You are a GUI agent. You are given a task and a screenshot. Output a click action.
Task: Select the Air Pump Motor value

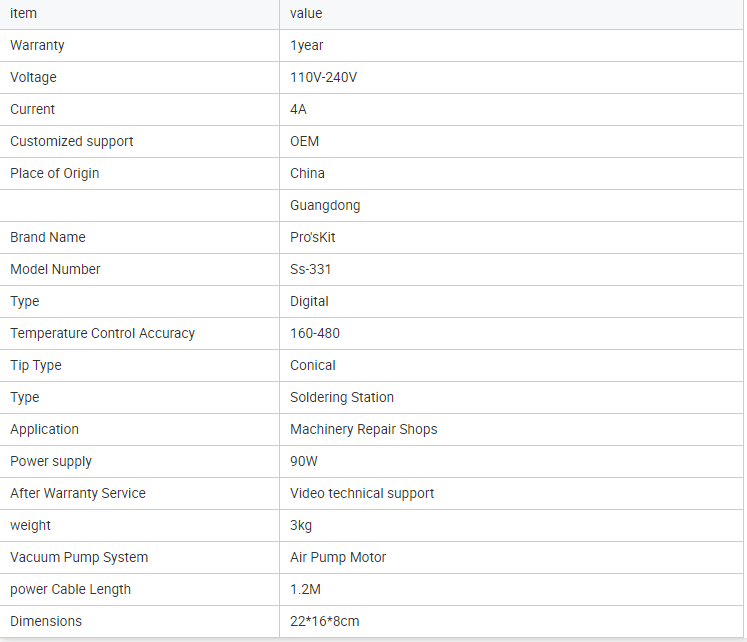click(x=338, y=557)
